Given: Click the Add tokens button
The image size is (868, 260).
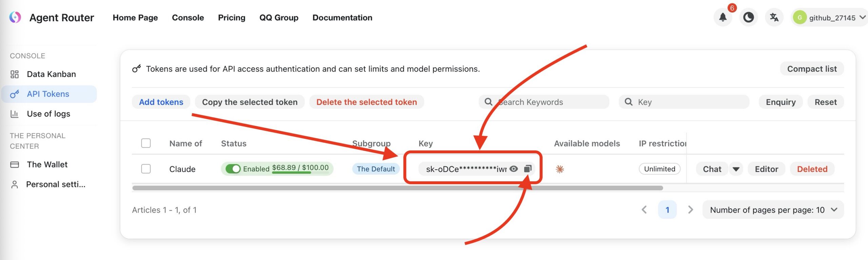Looking at the screenshot, I should pos(161,102).
